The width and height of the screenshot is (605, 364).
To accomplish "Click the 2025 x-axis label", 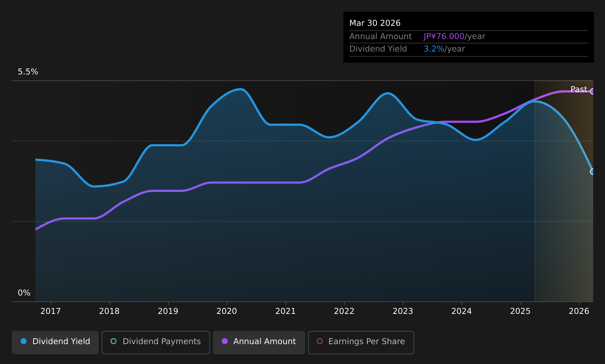I will coord(520,311).
